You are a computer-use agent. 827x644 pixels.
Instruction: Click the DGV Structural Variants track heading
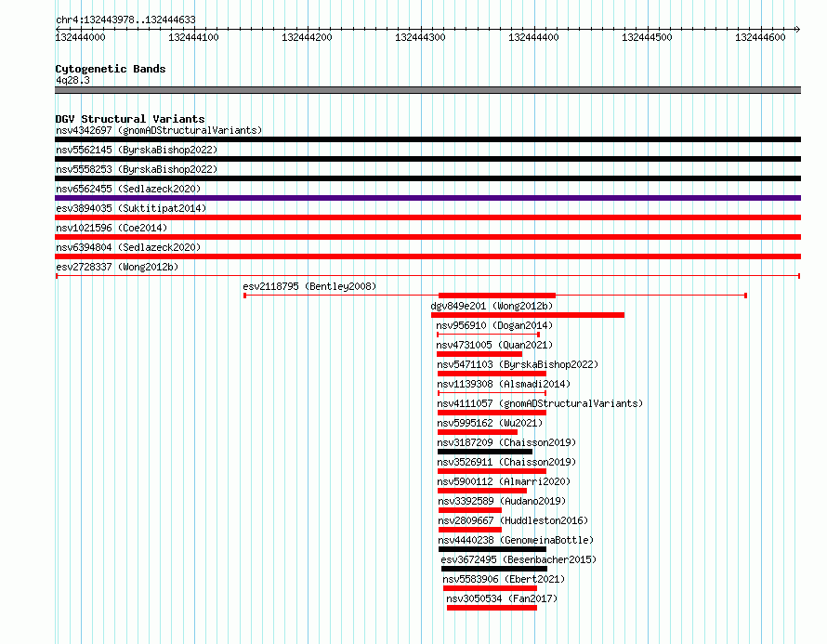(x=130, y=119)
